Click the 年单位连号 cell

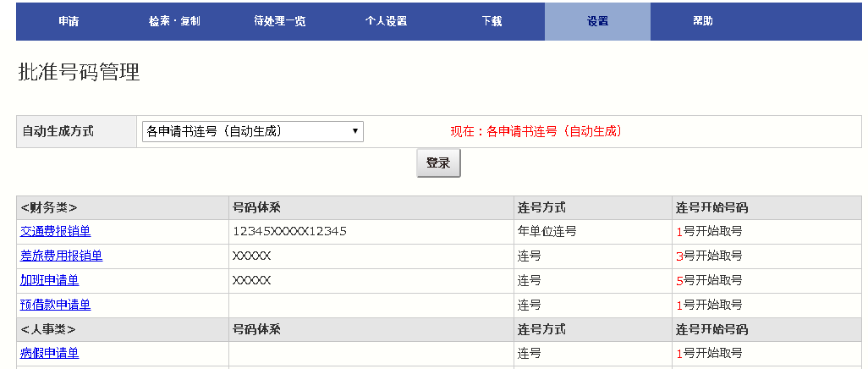pyautogui.click(x=547, y=231)
